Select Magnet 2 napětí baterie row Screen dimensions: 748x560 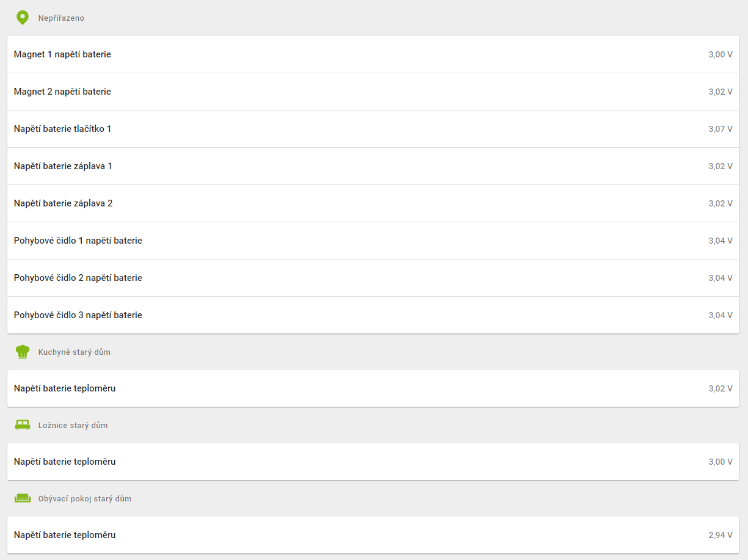373,92
